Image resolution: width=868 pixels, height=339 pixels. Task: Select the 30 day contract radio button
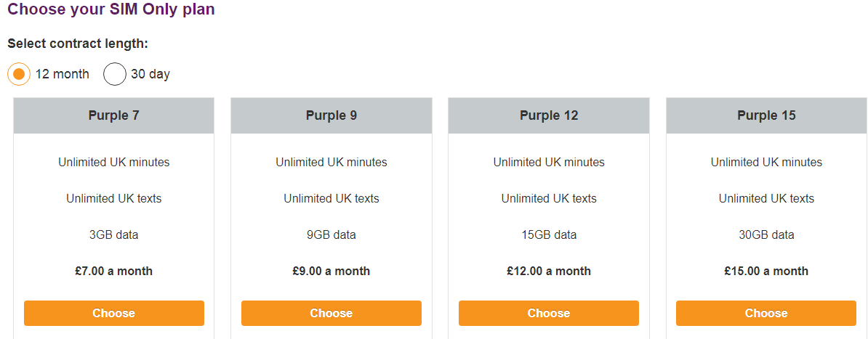[x=115, y=74]
